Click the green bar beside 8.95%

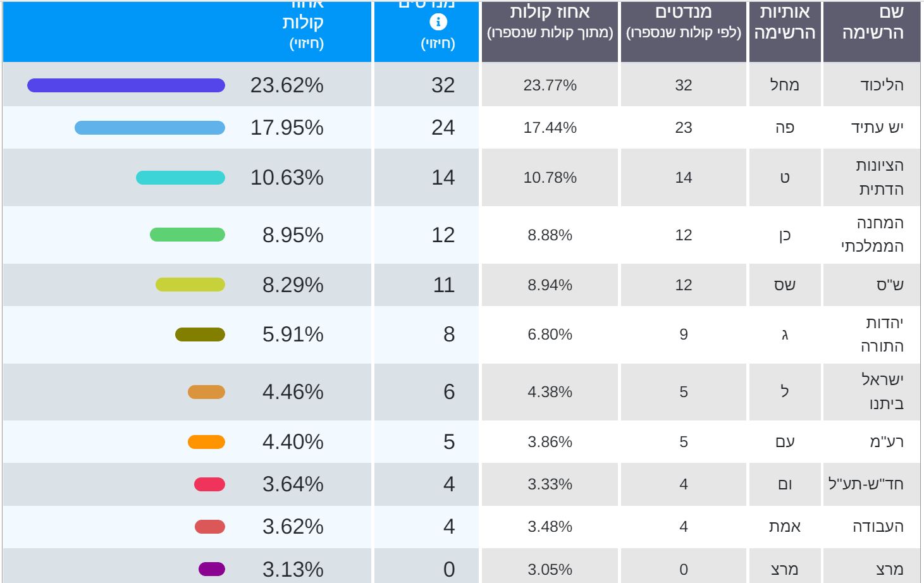click(x=187, y=235)
